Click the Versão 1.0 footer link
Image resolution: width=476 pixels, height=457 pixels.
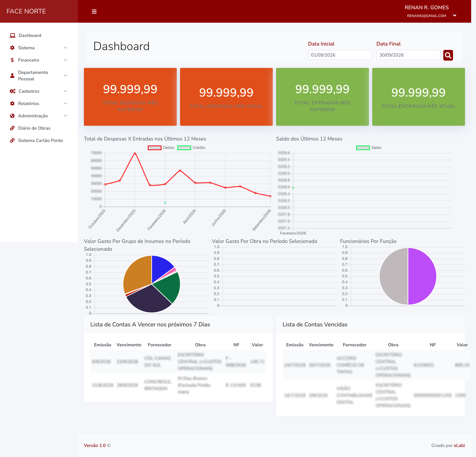(x=95, y=445)
